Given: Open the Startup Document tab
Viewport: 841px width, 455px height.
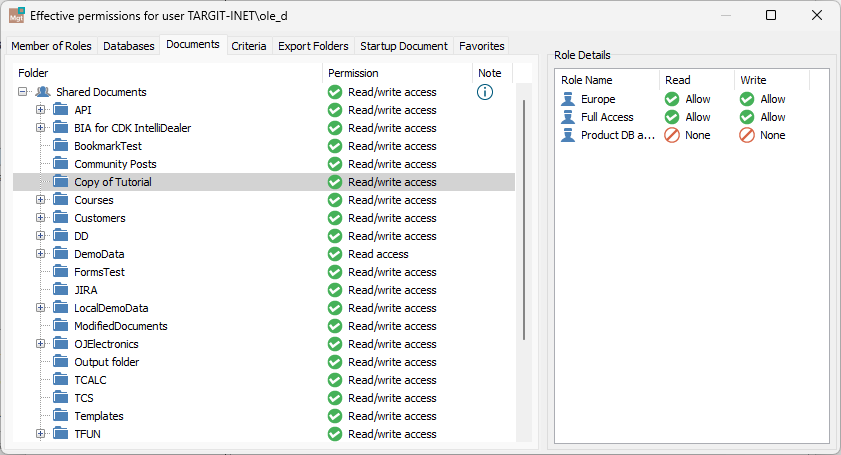Looking at the screenshot, I should click(404, 46).
